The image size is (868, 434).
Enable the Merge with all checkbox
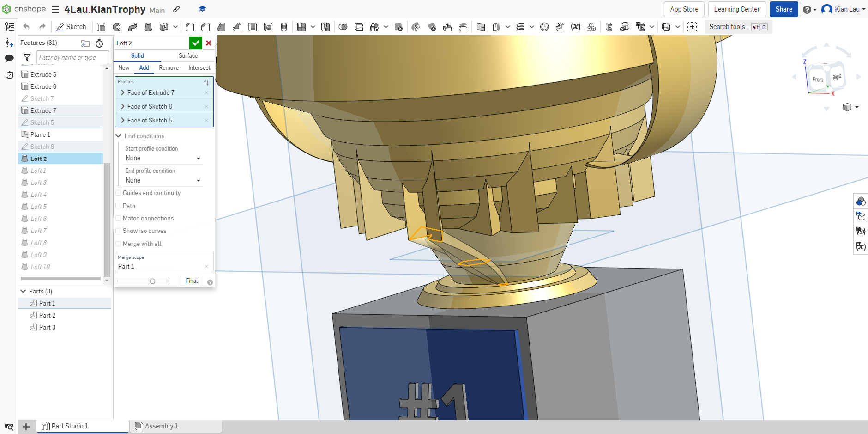(x=118, y=244)
